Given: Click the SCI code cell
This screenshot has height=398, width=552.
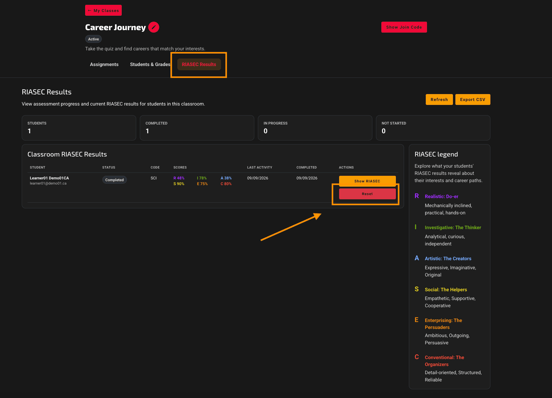Looking at the screenshot, I should pos(153,178).
